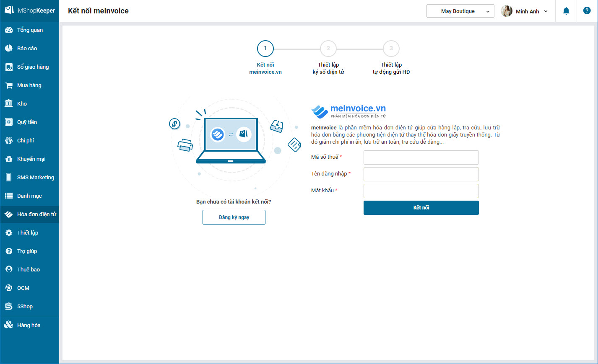The image size is (598, 364).
Task: Focus the Tên đăng nhập input field
Action: coord(421,174)
